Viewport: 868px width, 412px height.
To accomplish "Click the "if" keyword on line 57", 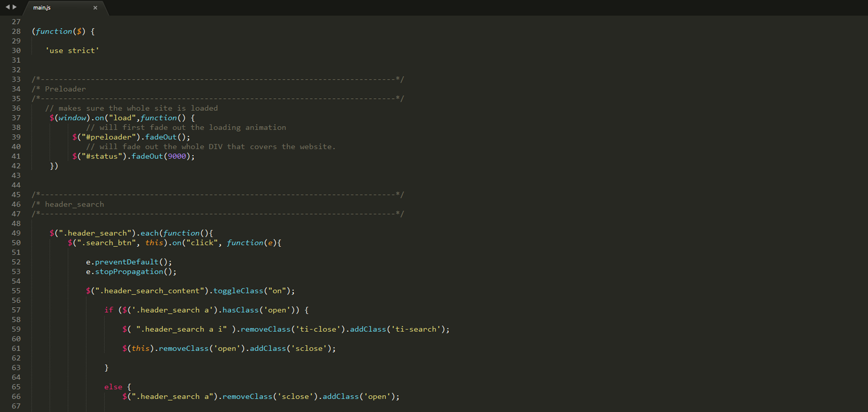I will (x=108, y=310).
